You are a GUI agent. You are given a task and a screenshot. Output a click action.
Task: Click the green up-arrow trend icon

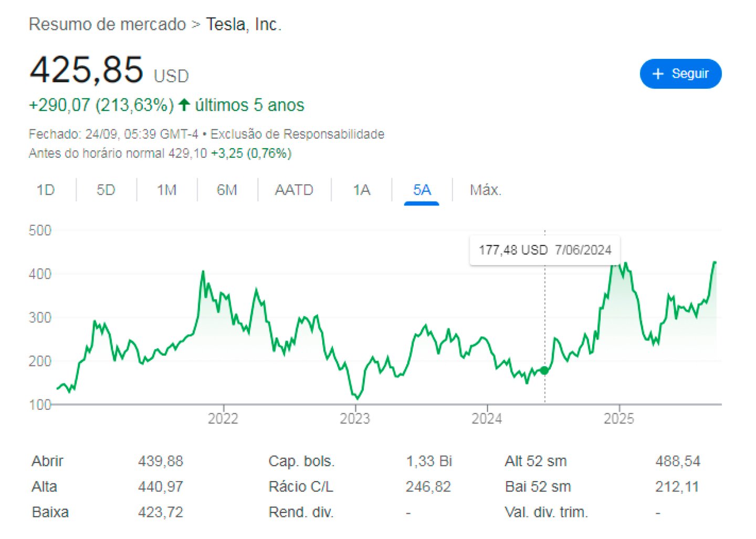click(x=184, y=105)
